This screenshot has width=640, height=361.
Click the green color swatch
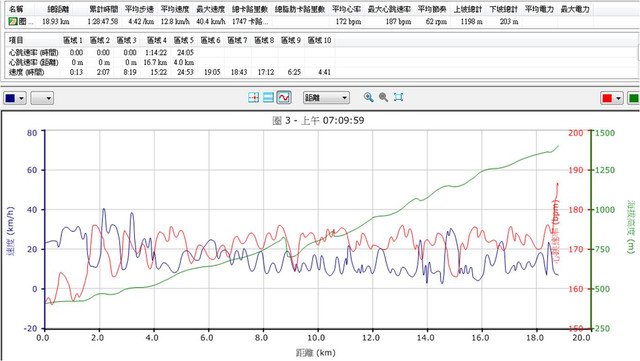point(634,98)
